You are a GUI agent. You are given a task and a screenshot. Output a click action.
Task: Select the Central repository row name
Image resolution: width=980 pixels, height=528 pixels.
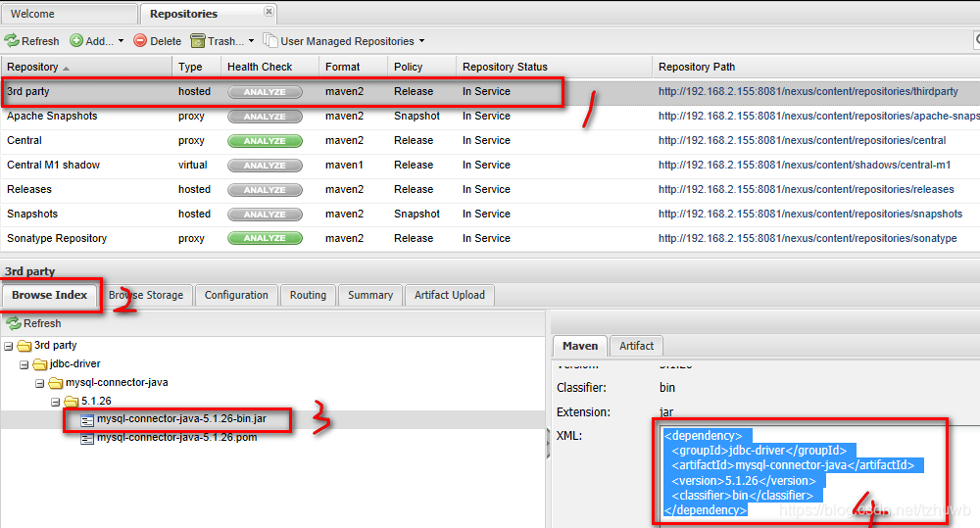tap(24, 141)
